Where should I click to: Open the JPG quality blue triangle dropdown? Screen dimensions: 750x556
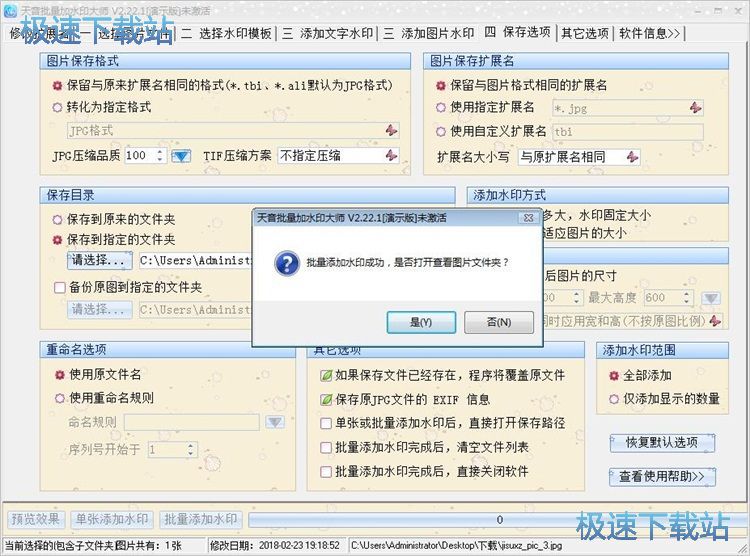point(181,156)
